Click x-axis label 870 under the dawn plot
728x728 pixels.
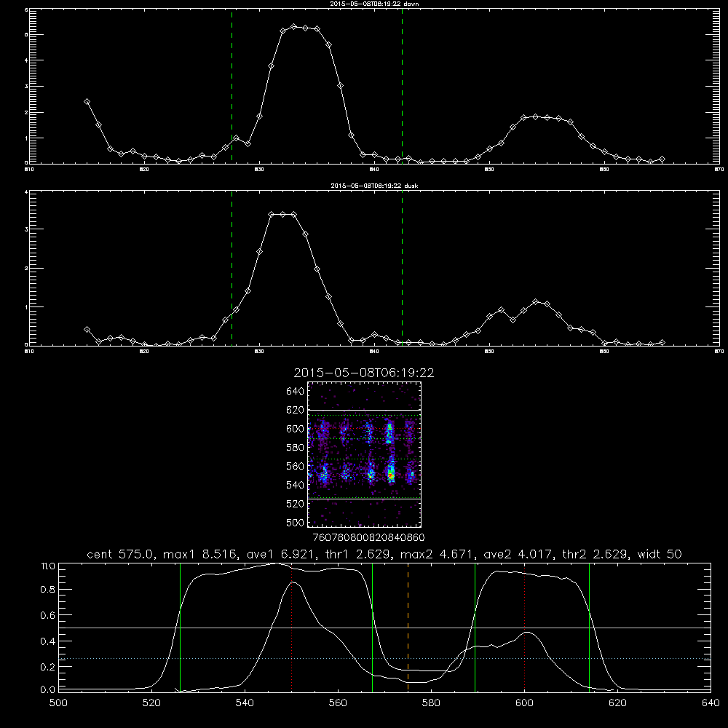pyautogui.click(x=719, y=170)
